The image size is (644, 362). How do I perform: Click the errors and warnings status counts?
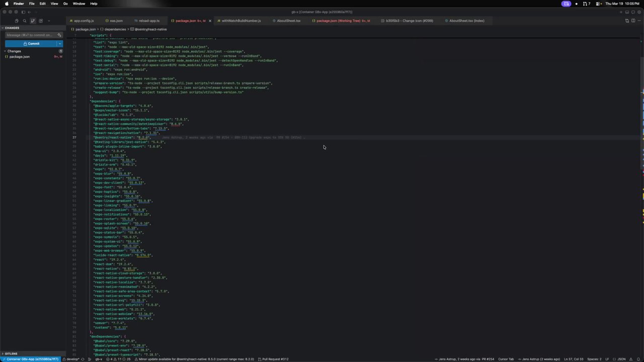click(118, 359)
